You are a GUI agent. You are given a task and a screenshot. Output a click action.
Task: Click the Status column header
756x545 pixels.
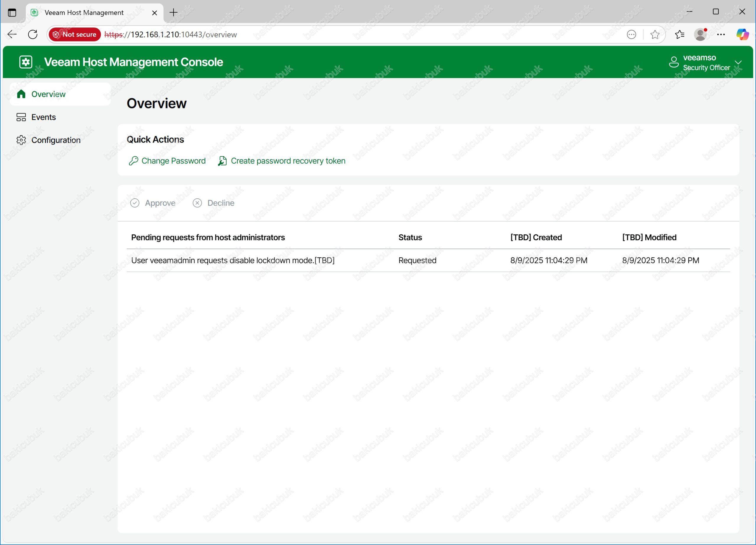pyautogui.click(x=410, y=237)
